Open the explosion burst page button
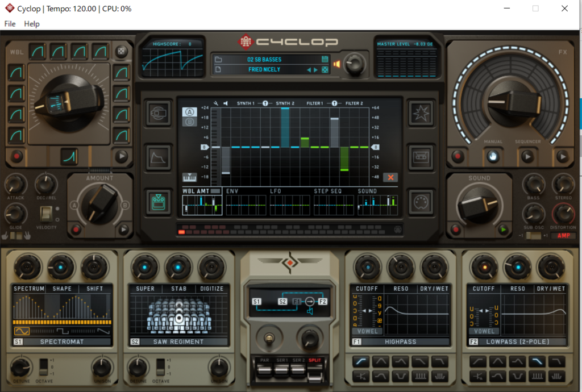Screen dimensions: 582x392 click(421, 113)
